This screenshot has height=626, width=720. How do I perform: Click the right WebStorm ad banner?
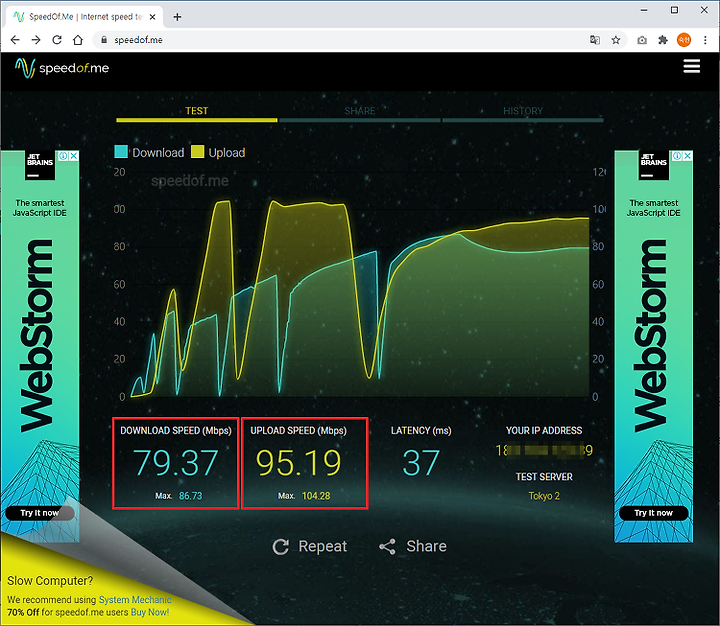[x=653, y=346]
